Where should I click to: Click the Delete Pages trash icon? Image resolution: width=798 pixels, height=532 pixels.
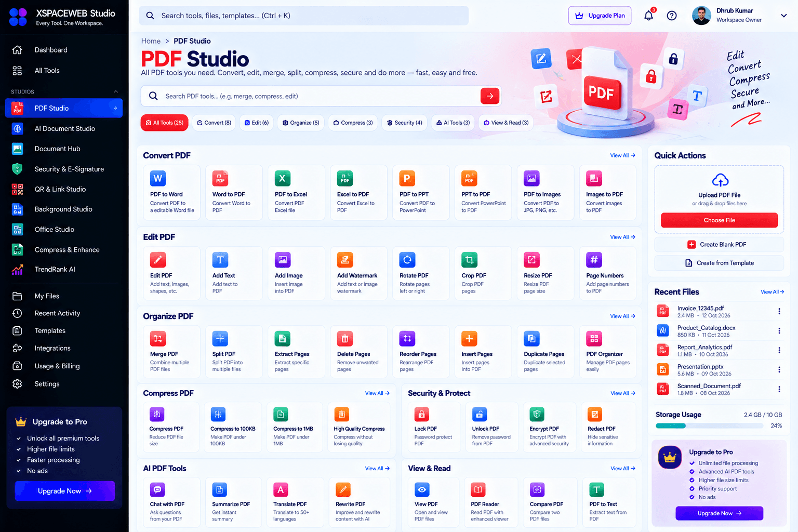(345, 338)
